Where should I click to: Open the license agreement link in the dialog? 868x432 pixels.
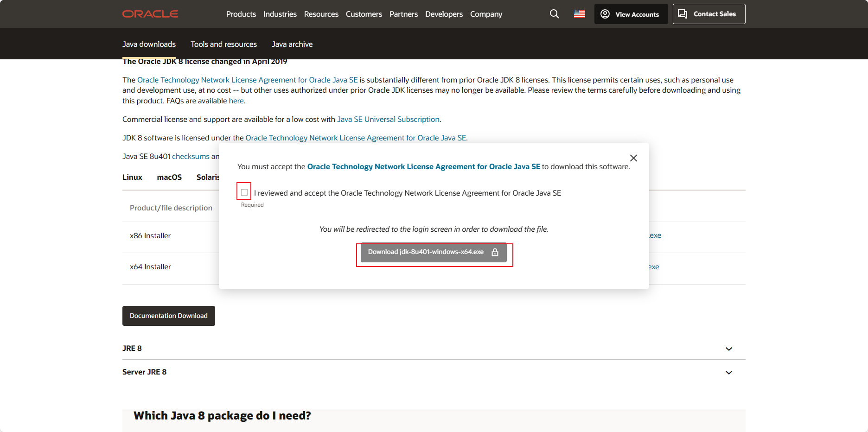point(424,166)
